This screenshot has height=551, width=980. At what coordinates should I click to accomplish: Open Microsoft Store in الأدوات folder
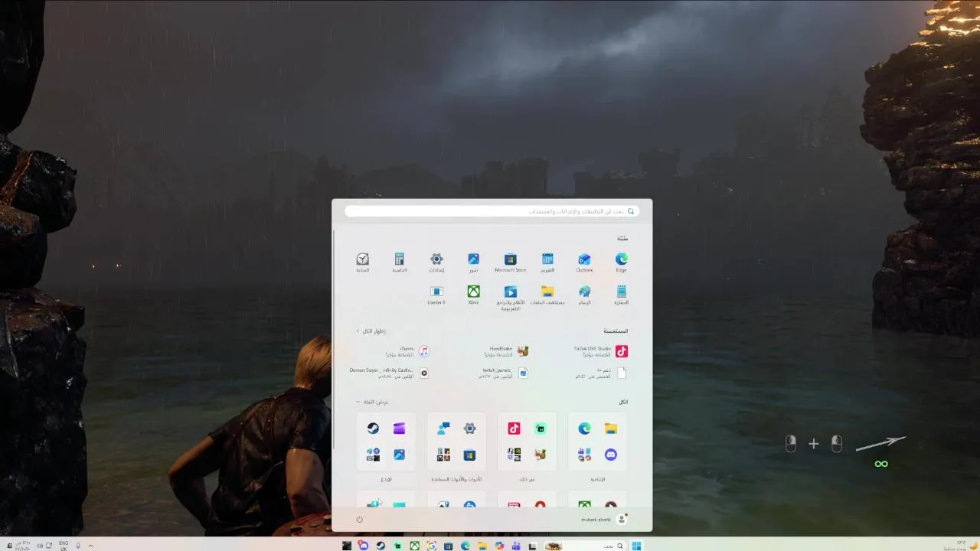(x=469, y=455)
